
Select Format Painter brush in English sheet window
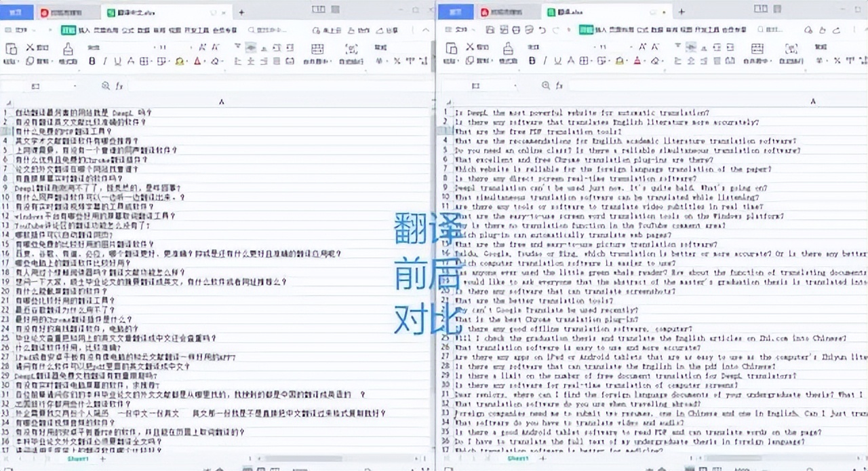point(508,49)
